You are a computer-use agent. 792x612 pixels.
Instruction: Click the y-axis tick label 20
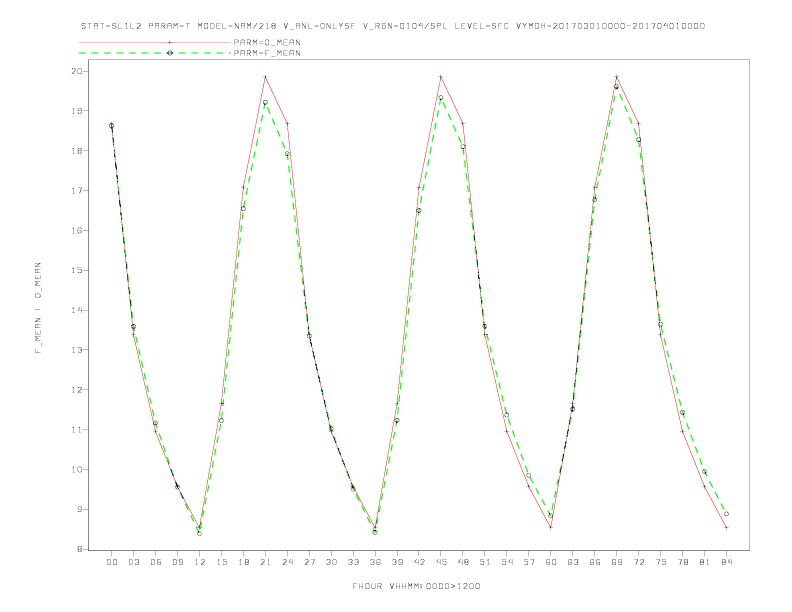click(76, 71)
